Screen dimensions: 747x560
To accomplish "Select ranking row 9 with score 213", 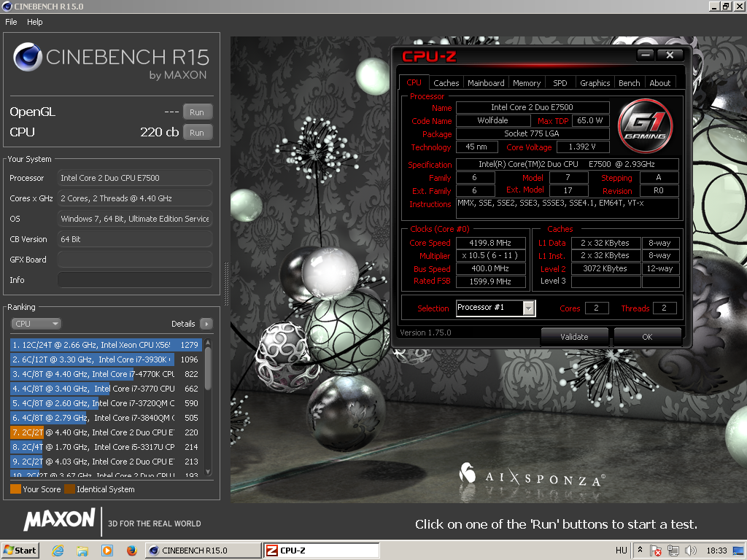I will coord(106,462).
